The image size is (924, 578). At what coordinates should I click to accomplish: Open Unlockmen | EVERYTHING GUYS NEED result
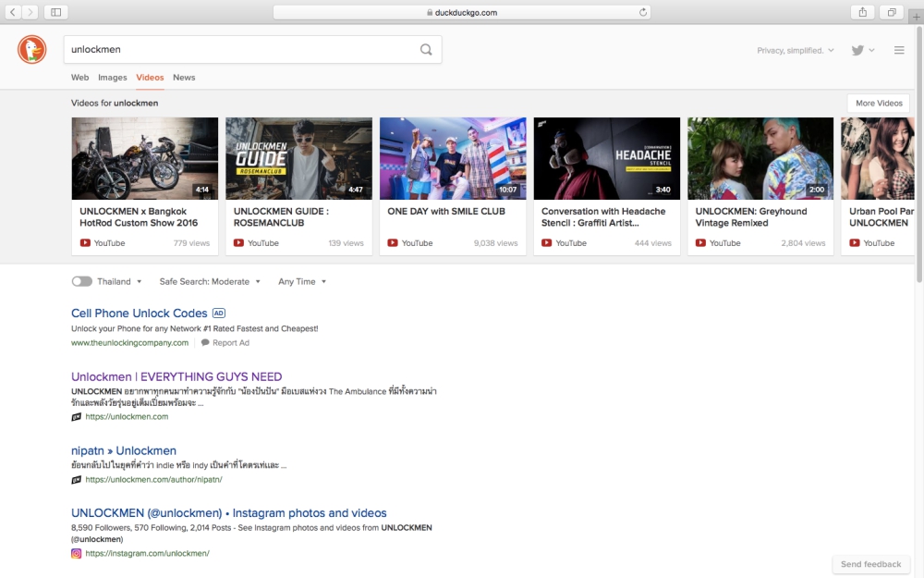coord(176,376)
